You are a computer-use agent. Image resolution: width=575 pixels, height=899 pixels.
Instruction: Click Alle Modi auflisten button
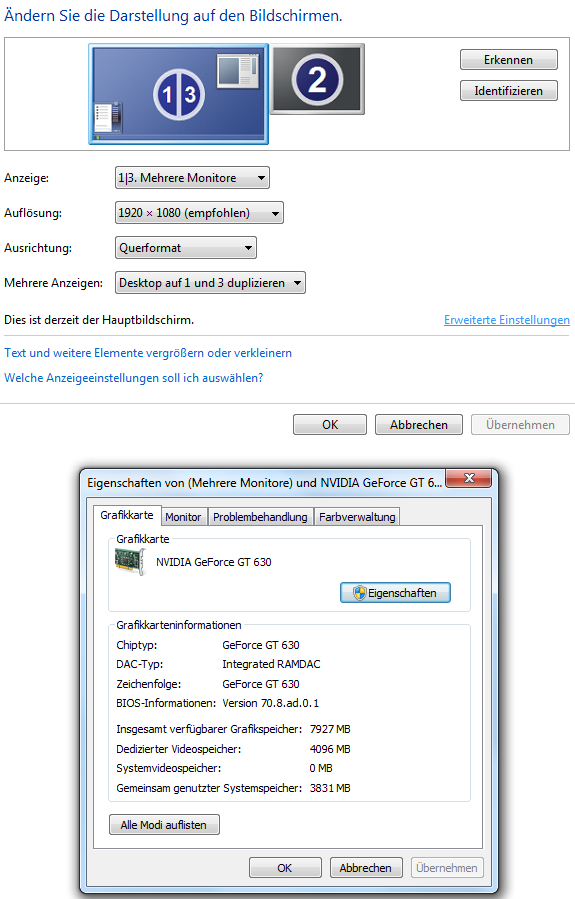(x=164, y=824)
